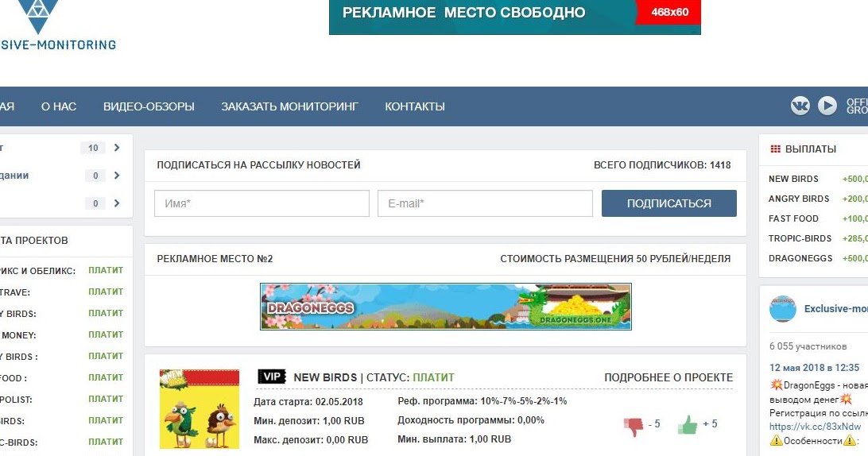Click the VIP badge on New Birds
This screenshot has height=456, width=868.
click(x=272, y=377)
